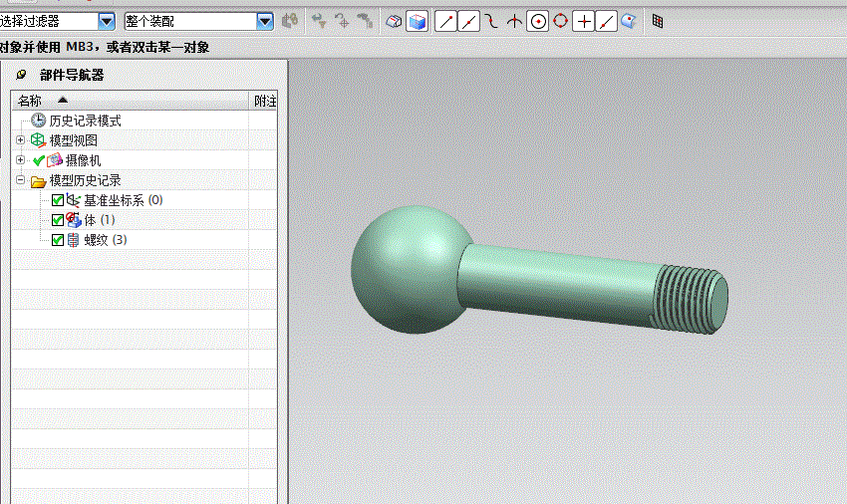Image resolution: width=847 pixels, height=504 pixels.
Task: Click the thread icon beside 螺纹 (3)
Action: click(x=74, y=240)
